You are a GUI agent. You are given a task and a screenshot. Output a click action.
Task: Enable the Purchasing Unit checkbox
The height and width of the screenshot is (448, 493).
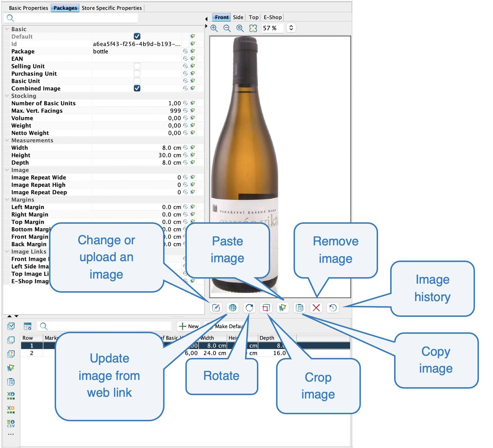(137, 73)
